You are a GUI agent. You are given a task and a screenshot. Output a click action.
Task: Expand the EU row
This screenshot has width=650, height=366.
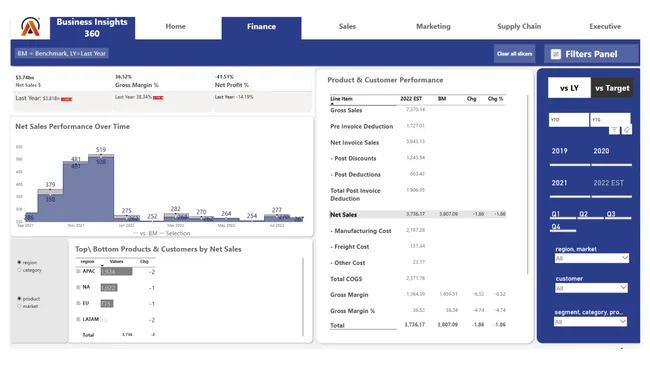(78, 303)
